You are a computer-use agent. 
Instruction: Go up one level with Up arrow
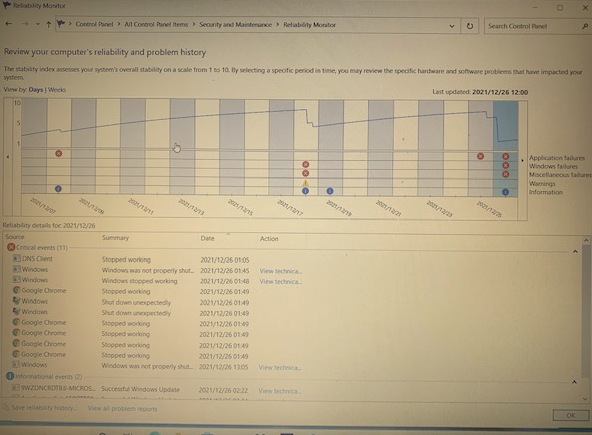(48, 25)
